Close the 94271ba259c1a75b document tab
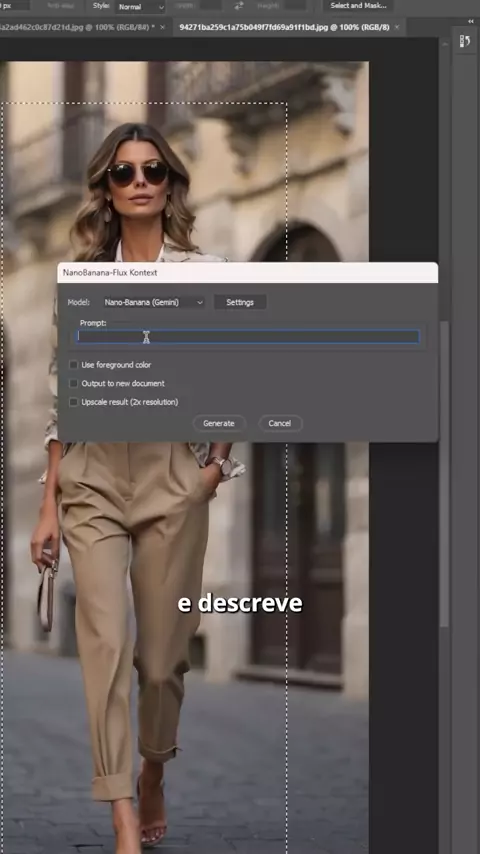This screenshot has height=854, width=480. coord(397,27)
